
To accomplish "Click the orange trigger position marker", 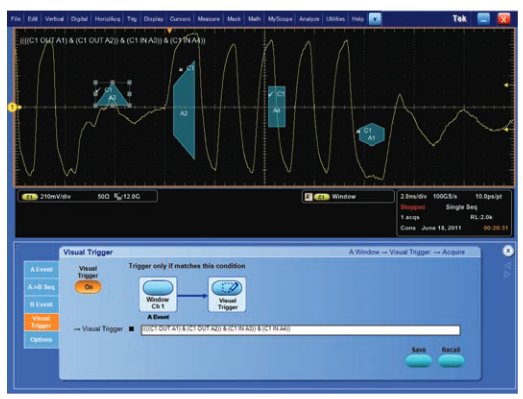I will pyautogui.click(x=169, y=31).
